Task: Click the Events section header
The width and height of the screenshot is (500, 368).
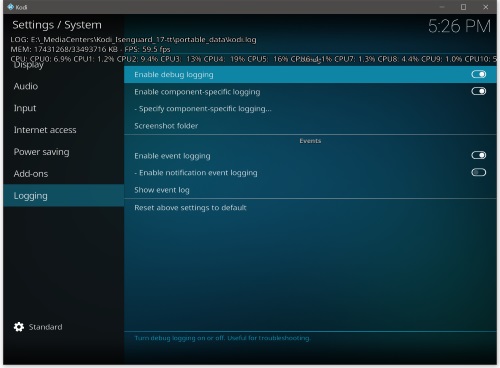Action: [310, 141]
